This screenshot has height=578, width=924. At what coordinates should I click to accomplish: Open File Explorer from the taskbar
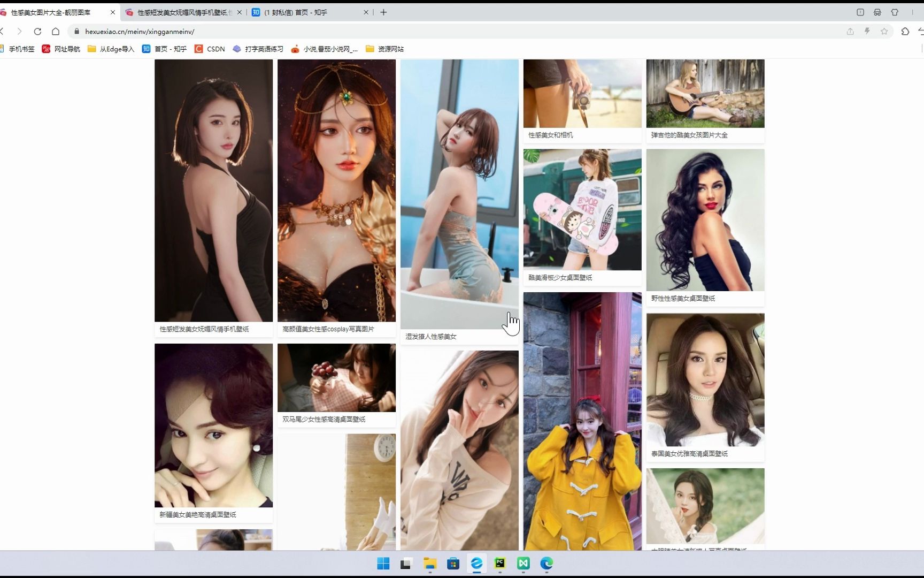[x=430, y=564]
